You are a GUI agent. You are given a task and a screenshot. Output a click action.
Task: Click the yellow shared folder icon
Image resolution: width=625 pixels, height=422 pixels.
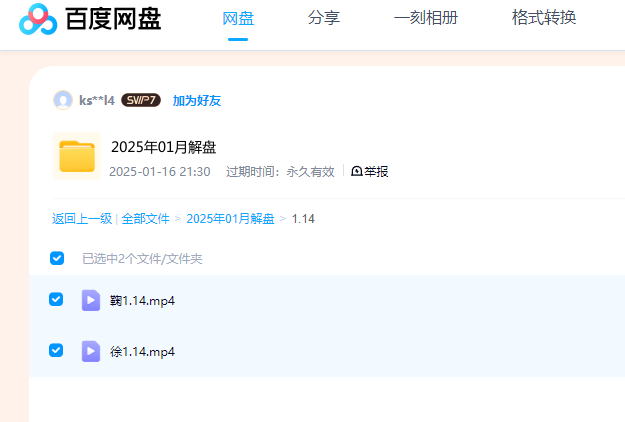[77, 156]
